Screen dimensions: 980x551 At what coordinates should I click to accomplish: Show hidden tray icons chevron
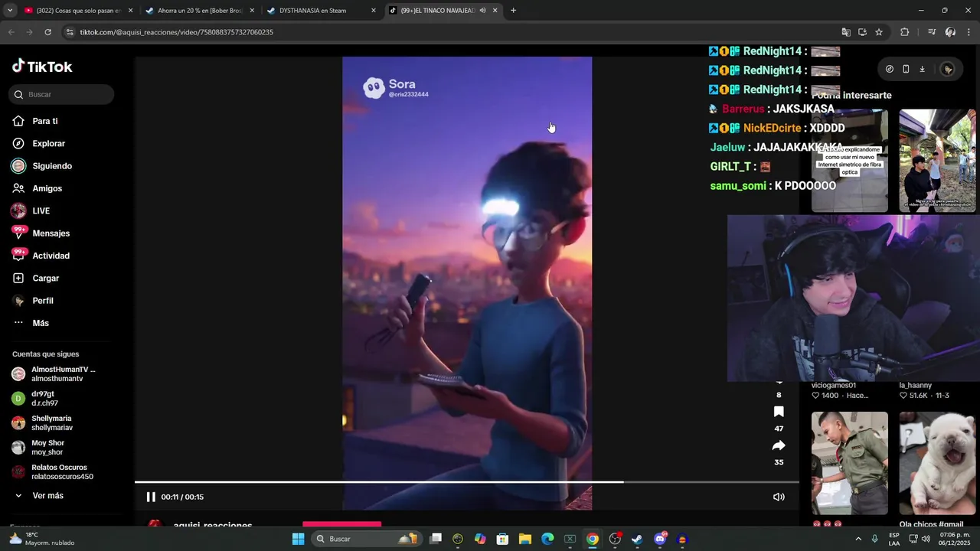(857, 539)
